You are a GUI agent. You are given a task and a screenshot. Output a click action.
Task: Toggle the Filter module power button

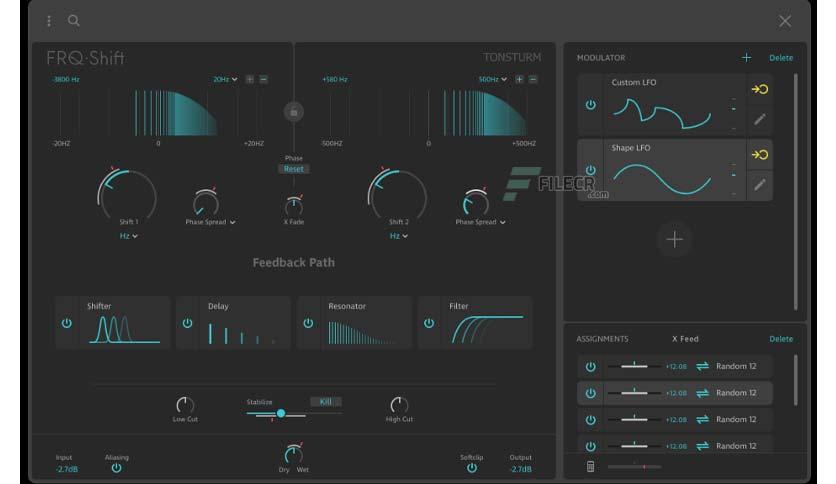click(x=429, y=323)
